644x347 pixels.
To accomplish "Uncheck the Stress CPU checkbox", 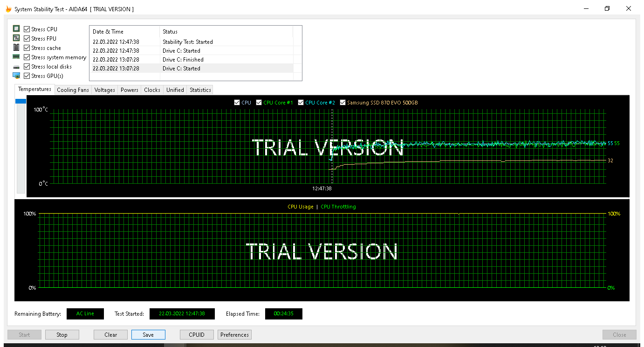I will 27,29.
